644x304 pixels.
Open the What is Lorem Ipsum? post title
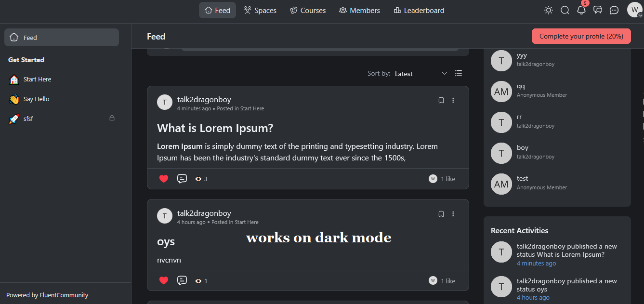pos(215,128)
